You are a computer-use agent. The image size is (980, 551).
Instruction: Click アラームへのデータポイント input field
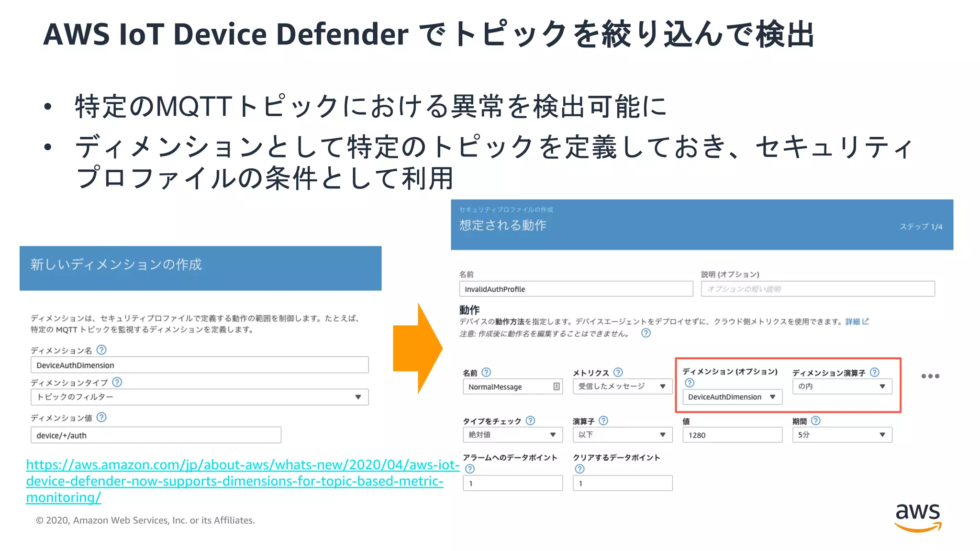(512, 483)
